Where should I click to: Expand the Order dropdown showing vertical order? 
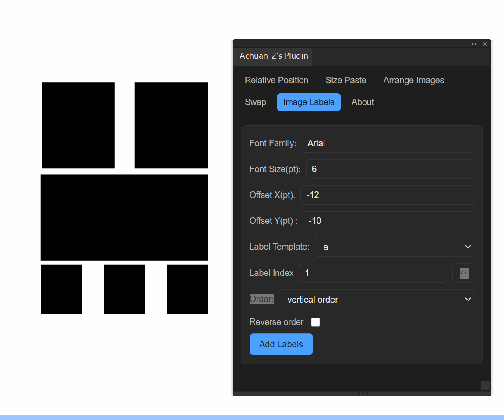pyautogui.click(x=376, y=300)
